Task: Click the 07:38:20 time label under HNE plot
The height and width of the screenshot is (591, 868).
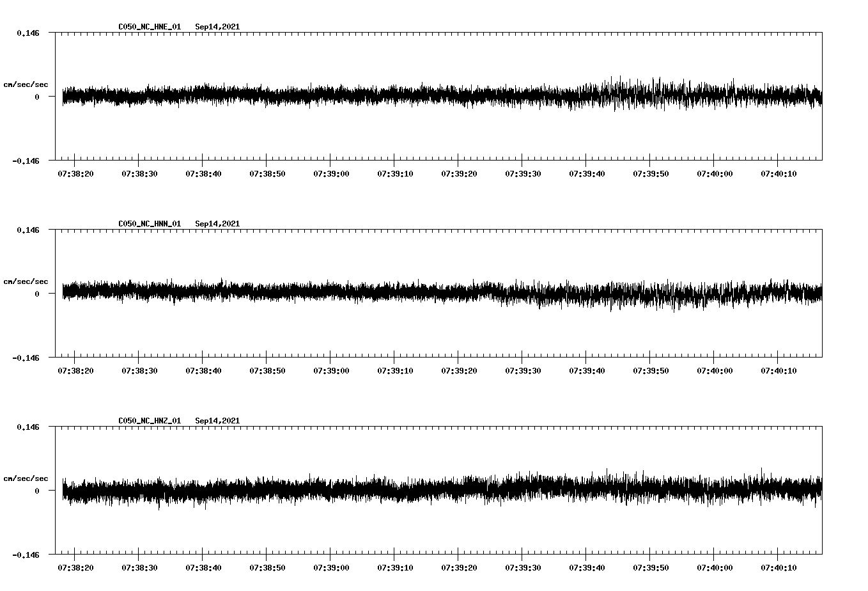Action: 75,174
